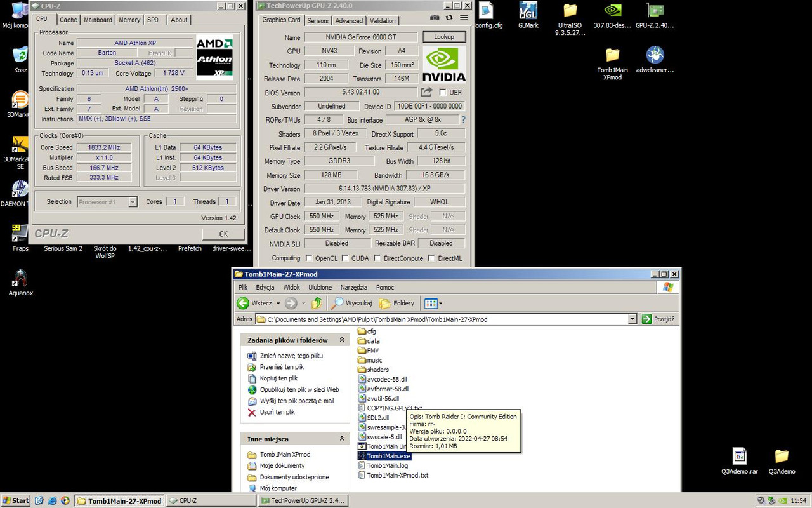
Task: Enable the UEFI checkbox in GPU-Z
Action: point(443,93)
